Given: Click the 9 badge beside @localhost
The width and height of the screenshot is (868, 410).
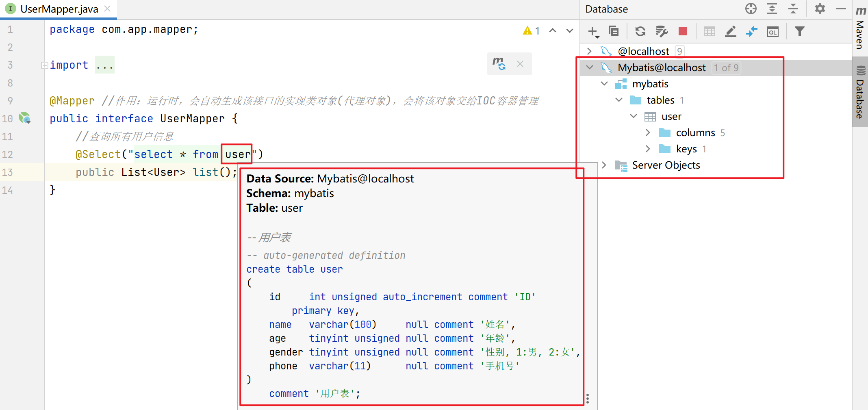Looking at the screenshot, I should 679,51.
